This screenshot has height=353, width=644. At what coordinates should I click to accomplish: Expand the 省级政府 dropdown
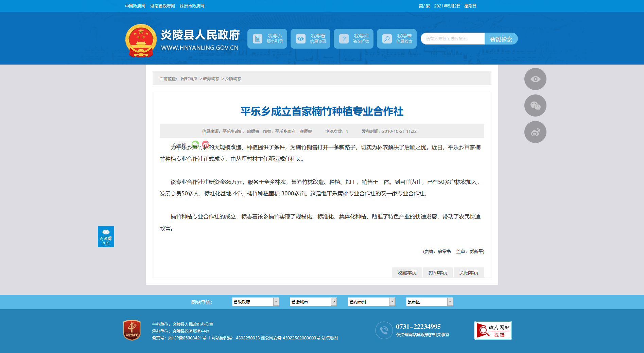pyautogui.click(x=256, y=302)
